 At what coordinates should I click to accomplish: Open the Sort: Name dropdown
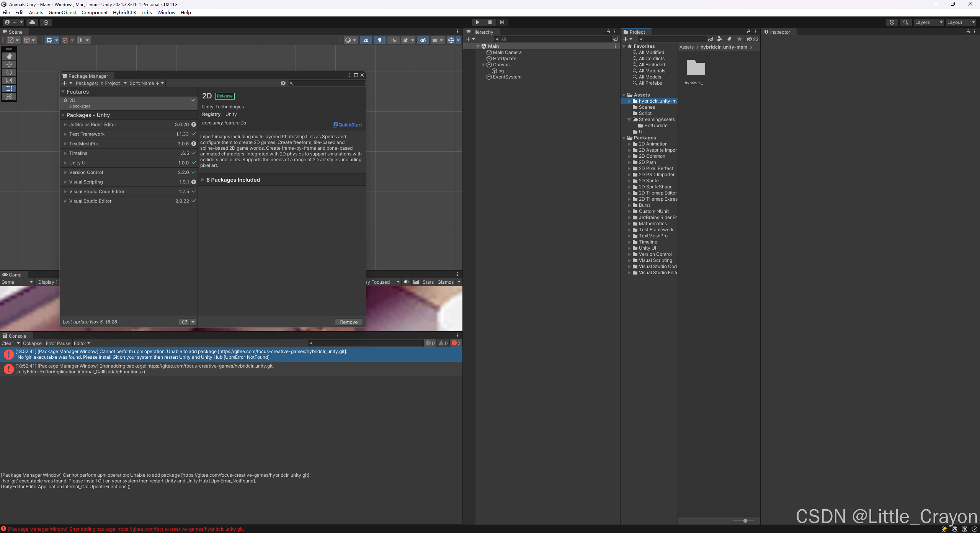(x=146, y=83)
